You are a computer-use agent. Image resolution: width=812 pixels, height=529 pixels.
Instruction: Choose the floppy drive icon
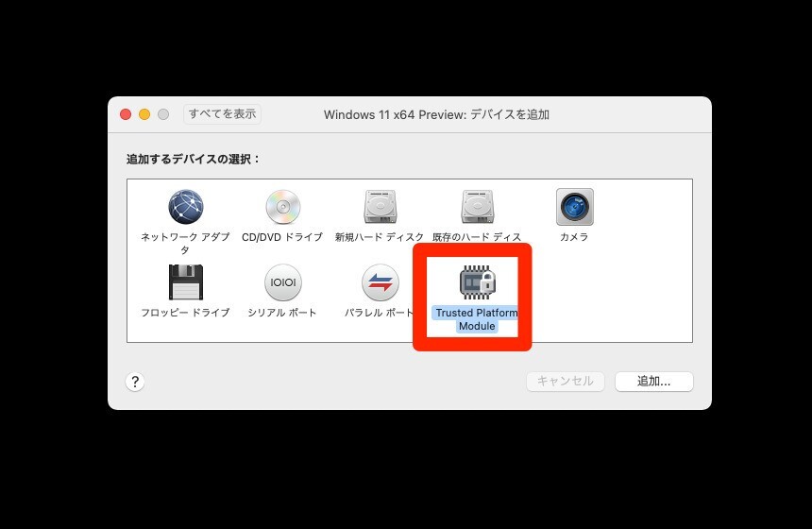[x=185, y=282]
